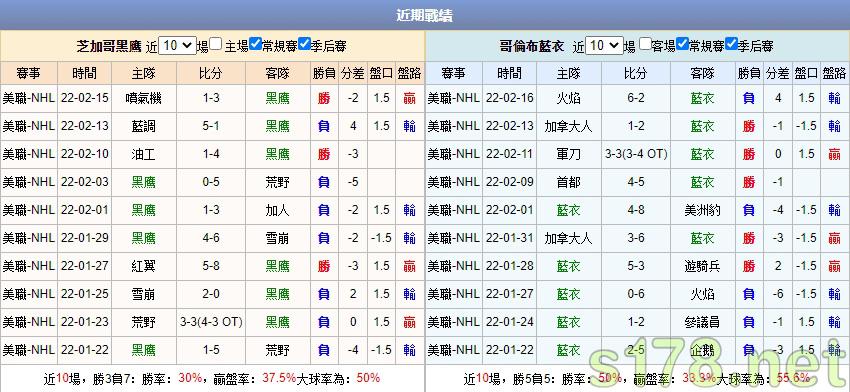
Task: Click score 3-3(4-3 OT) in left table
Action: (211, 322)
